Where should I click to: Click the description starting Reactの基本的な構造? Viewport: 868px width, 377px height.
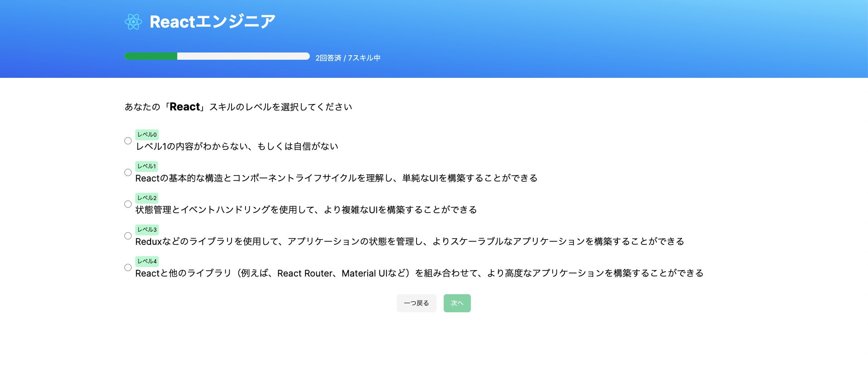(337, 178)
